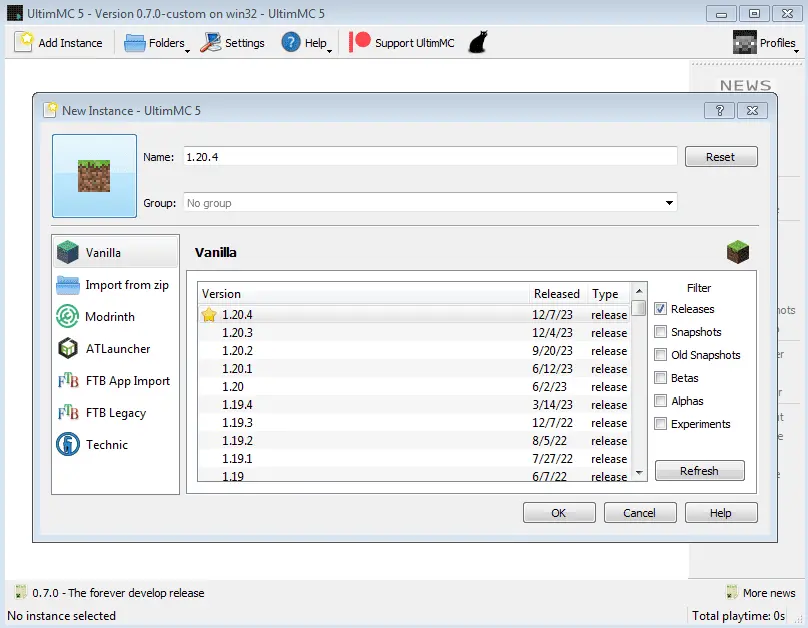808x628 pixels.
Task: Open the Group dropdown
Action: (x=668, y=203)
